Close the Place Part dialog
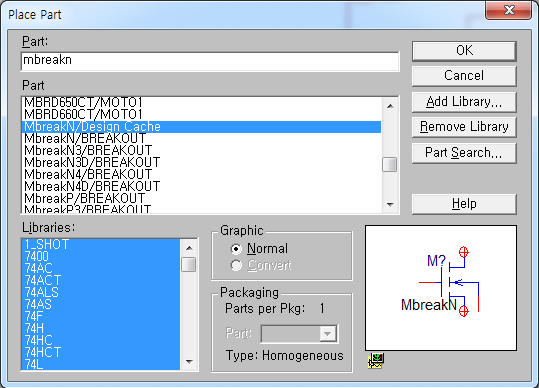 [508, 10]
